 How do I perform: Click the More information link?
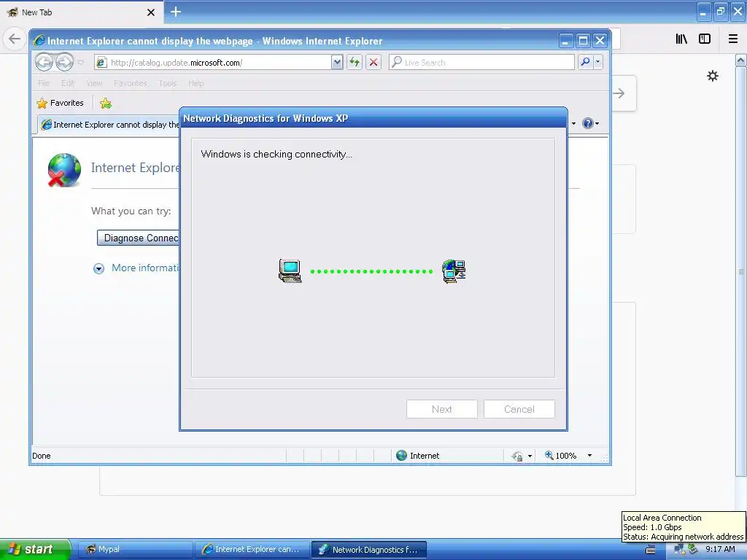pyautogui.click(x=145, y=268)
